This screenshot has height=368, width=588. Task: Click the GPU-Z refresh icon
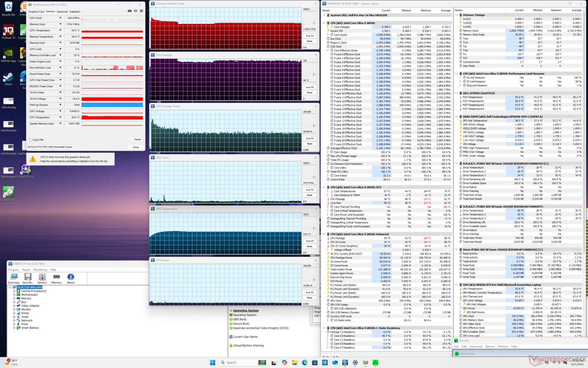point(135,11)
